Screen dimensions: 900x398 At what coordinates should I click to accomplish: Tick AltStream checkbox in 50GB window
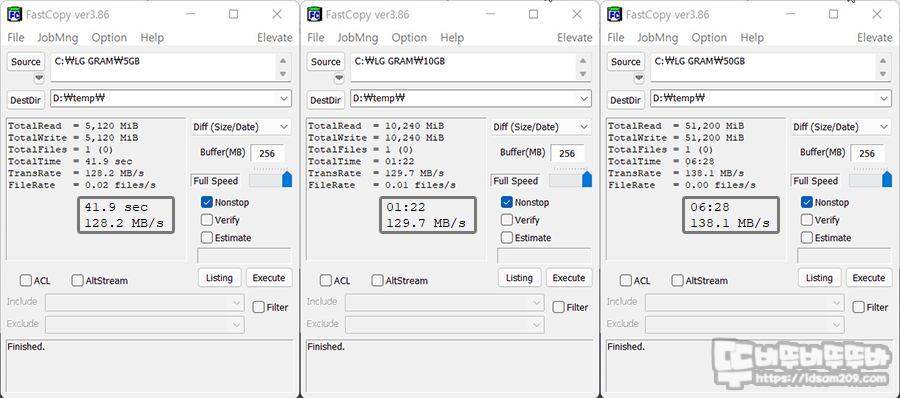click(x=678, y=281)
